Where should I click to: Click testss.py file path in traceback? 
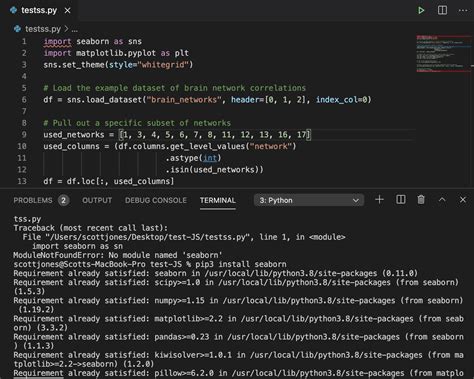(x=148, y=237)
